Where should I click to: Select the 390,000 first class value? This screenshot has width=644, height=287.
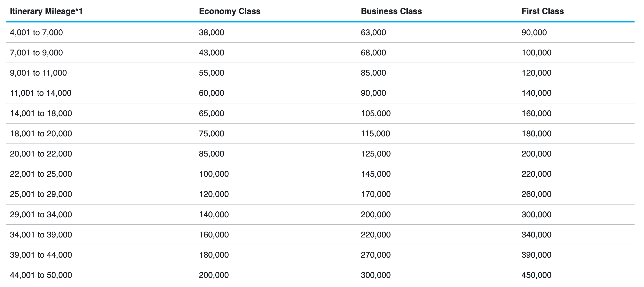tap(537, 255)
